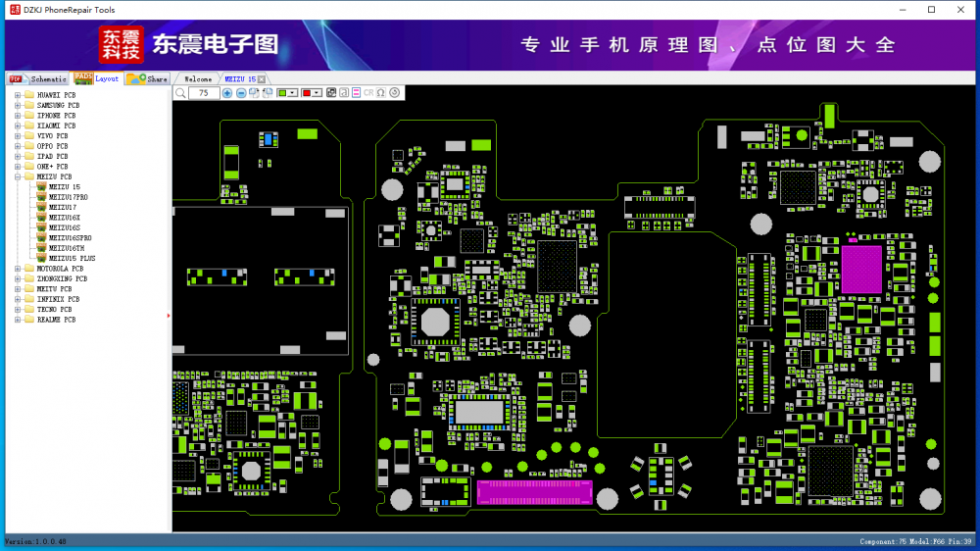This screenshot has height=551, width=980.
Task: Click the zoom out minus icon
Action: [x=241, y=93]
